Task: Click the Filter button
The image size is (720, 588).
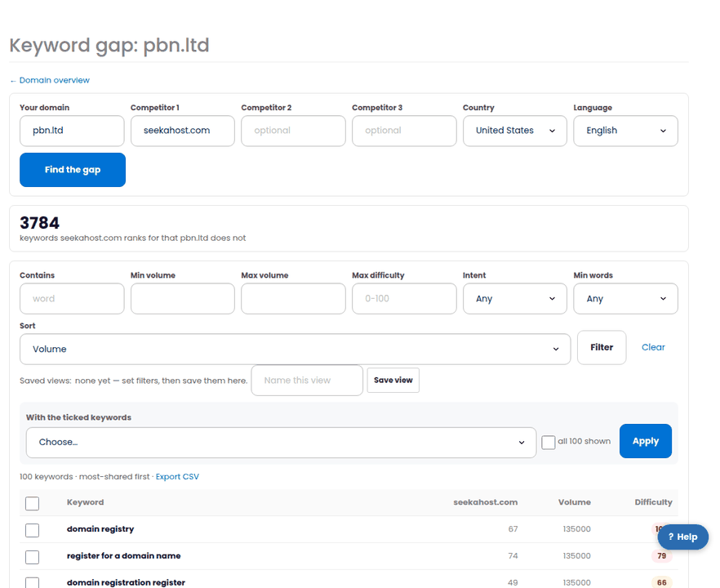Action: click(x=602, y=347)
